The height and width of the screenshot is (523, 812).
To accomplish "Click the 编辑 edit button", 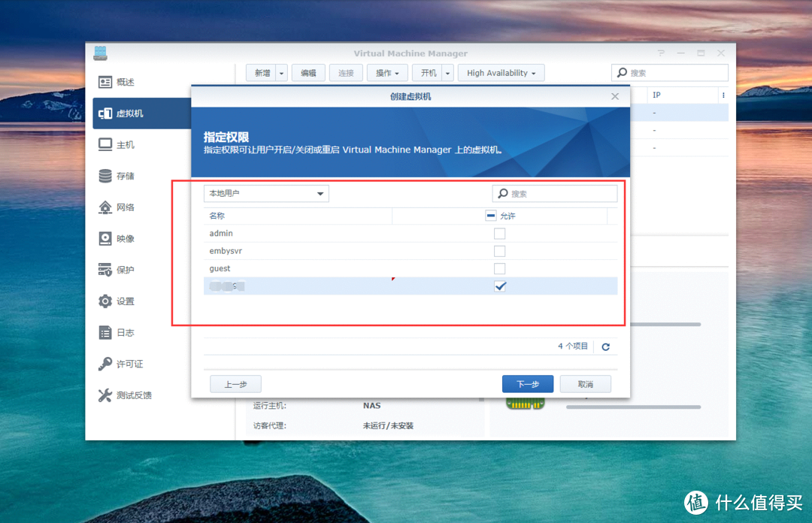I will pos(309,73).
